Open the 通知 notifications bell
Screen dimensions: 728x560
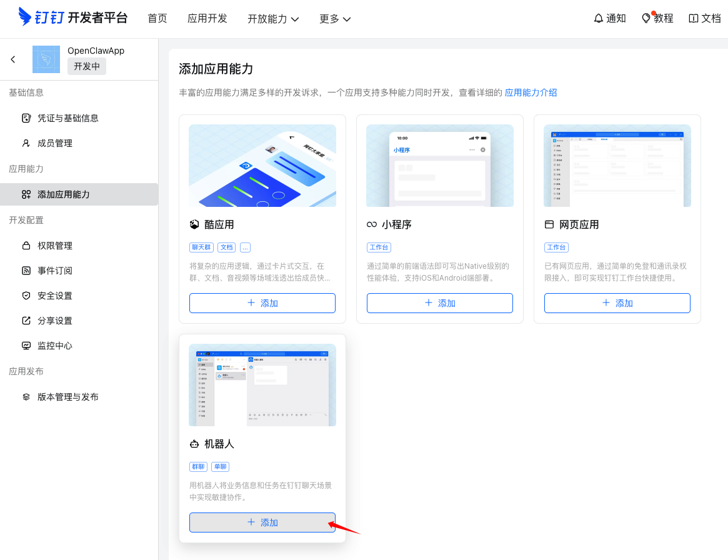[609, 18]
